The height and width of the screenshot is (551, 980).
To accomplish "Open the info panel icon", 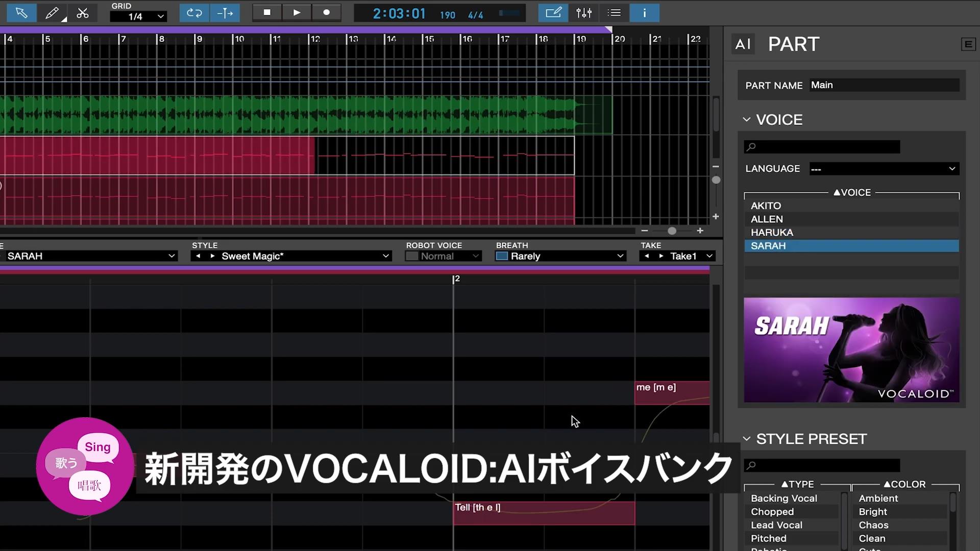I will coord(644,13).
